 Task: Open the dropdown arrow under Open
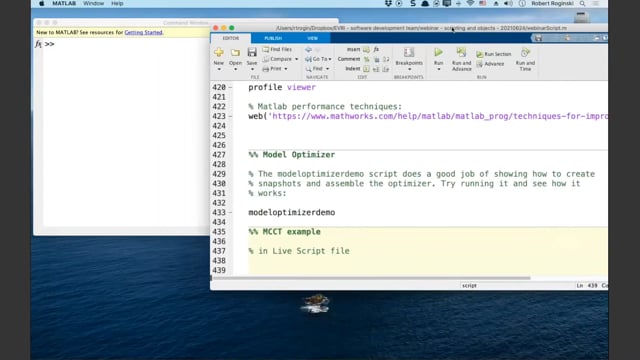point(235,69)
